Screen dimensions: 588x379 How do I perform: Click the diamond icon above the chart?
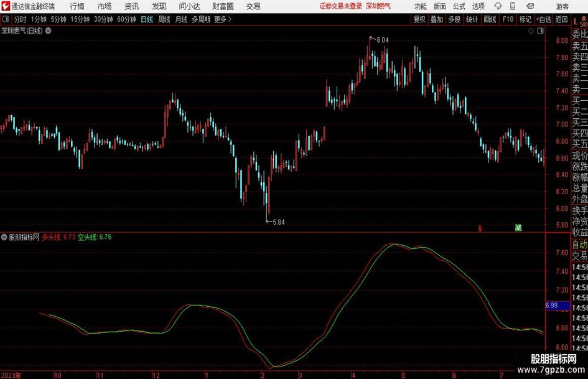tap(531, 31)
